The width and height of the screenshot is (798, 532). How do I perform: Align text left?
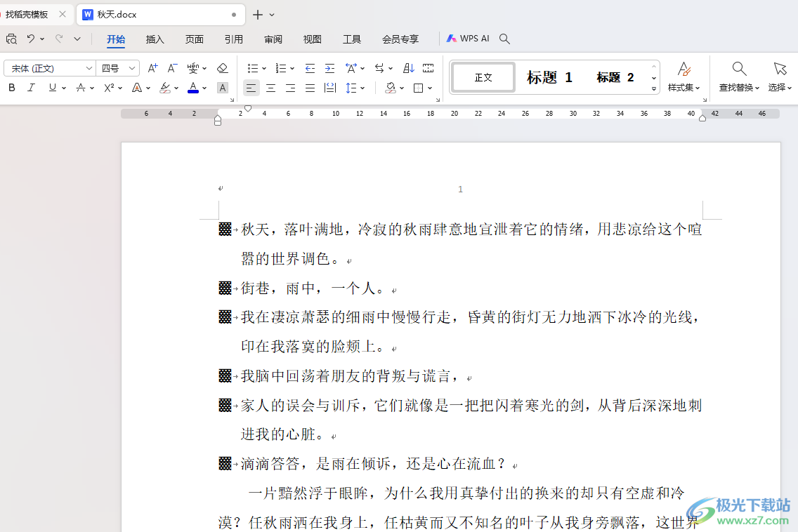(x=251, y=88)
